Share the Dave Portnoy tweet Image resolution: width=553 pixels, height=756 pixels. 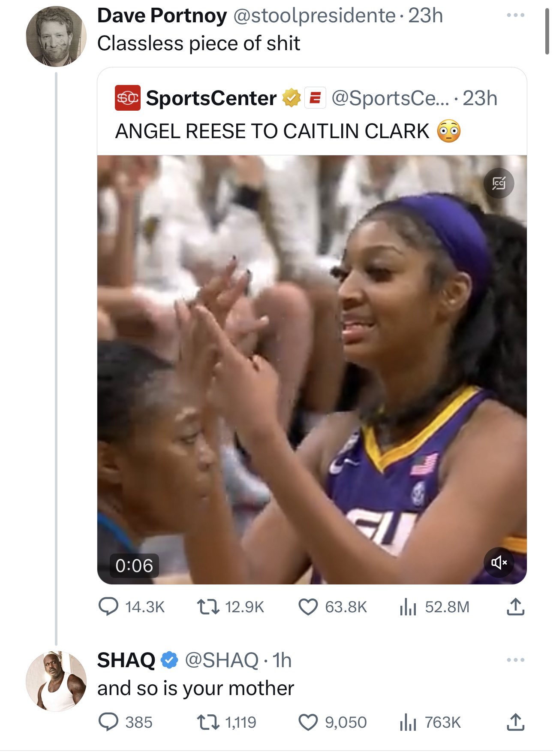[x=515, y=607]
